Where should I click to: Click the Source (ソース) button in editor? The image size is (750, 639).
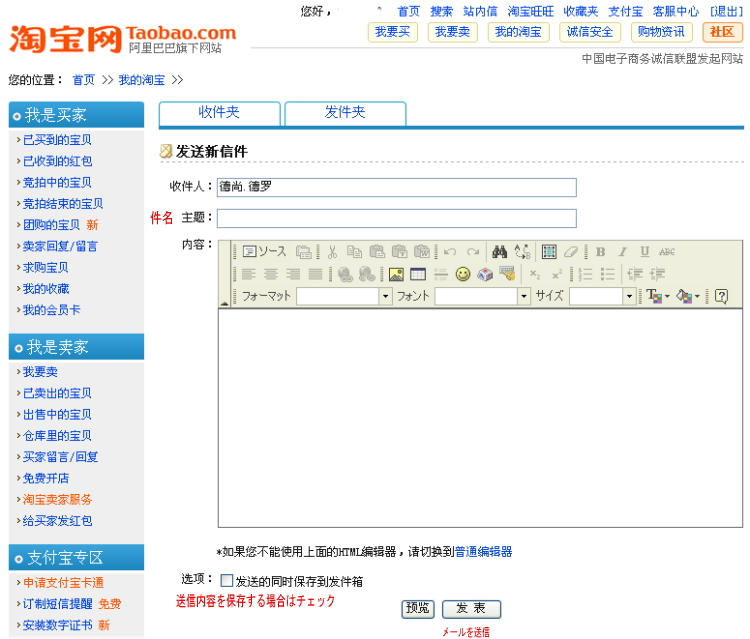point(264,252)
